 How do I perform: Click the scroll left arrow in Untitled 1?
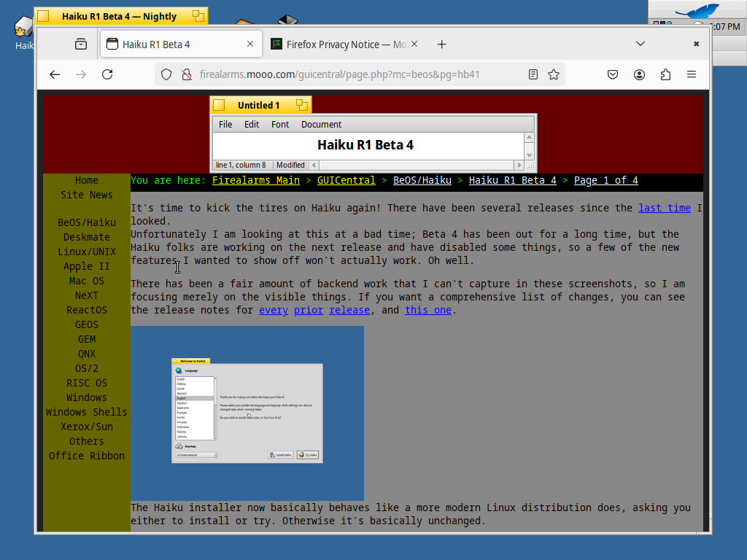point(314,166)
